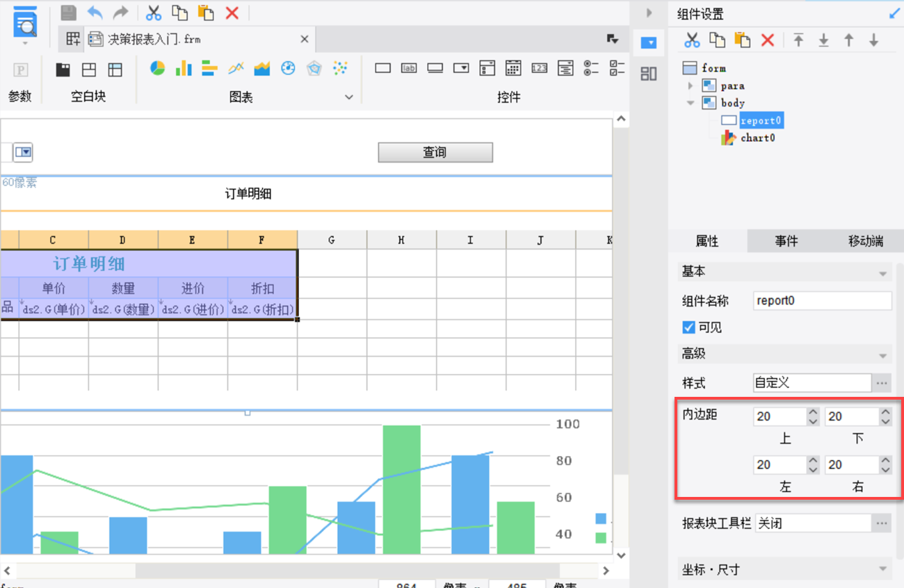Screen dimensions: 904x588
Task: Move component to bottom of layer order
Action: click(824, 40)
